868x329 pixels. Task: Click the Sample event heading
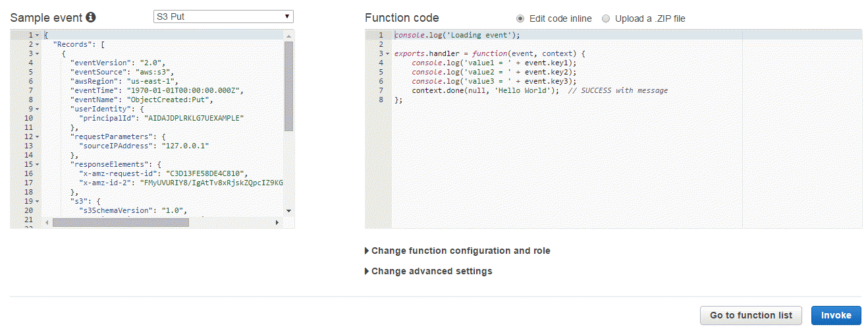[46, 18]
